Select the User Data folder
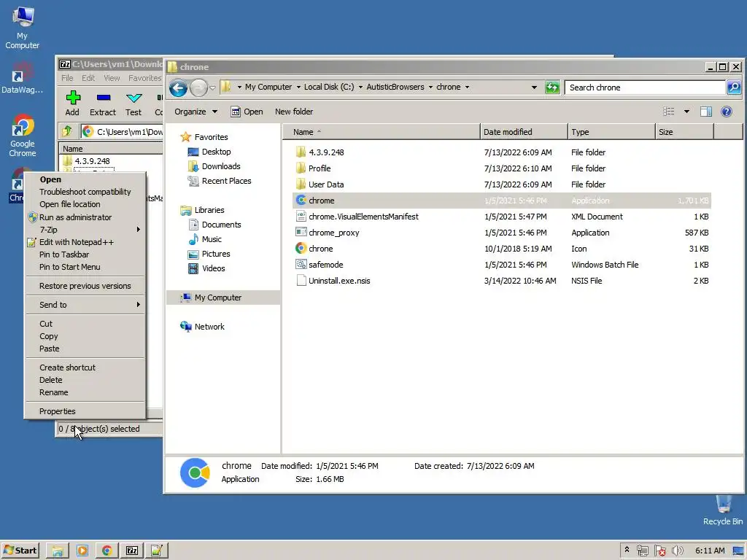This screenshot has height=560, width=747. (x=502, y=184)
